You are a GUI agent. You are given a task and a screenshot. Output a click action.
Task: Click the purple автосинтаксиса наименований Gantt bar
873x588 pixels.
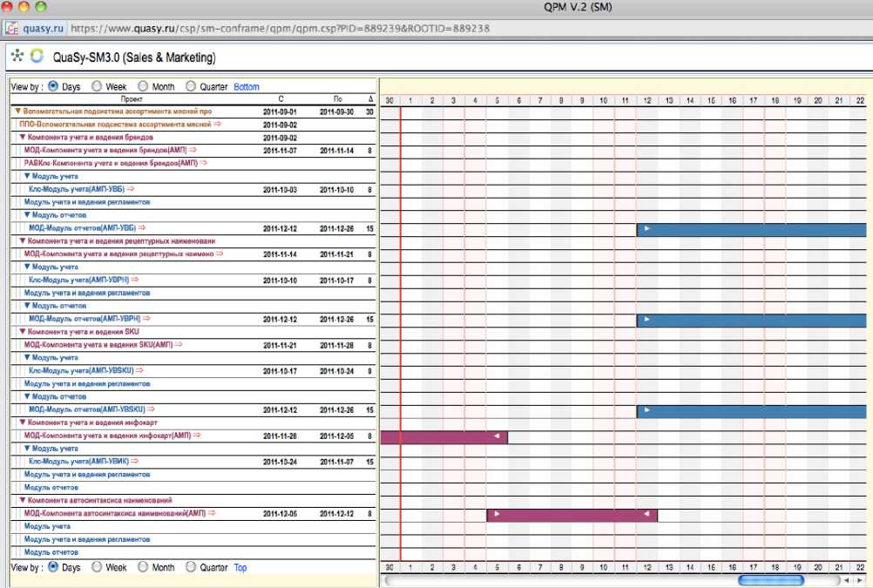pos(572,515)
